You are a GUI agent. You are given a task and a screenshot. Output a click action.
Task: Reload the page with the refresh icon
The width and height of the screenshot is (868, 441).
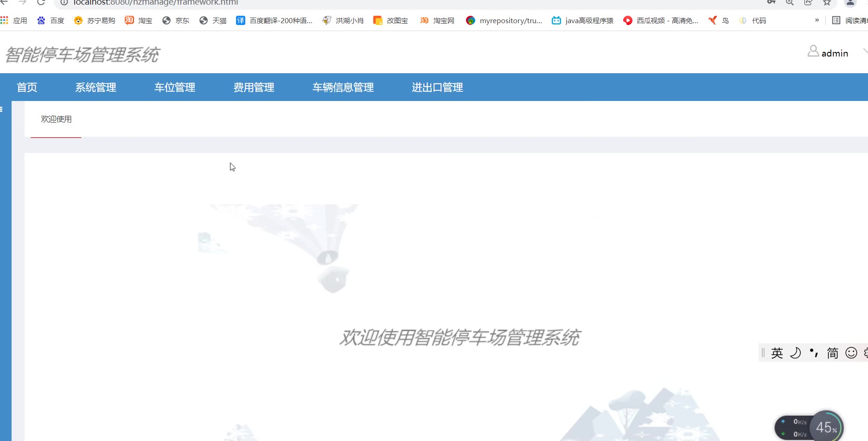click(41, 2)
